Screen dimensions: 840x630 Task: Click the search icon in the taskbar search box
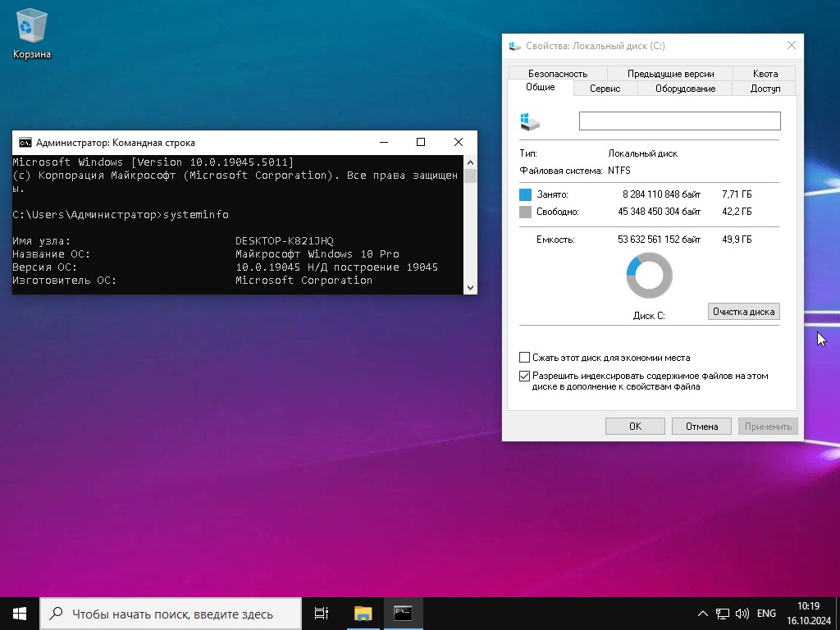56,614
